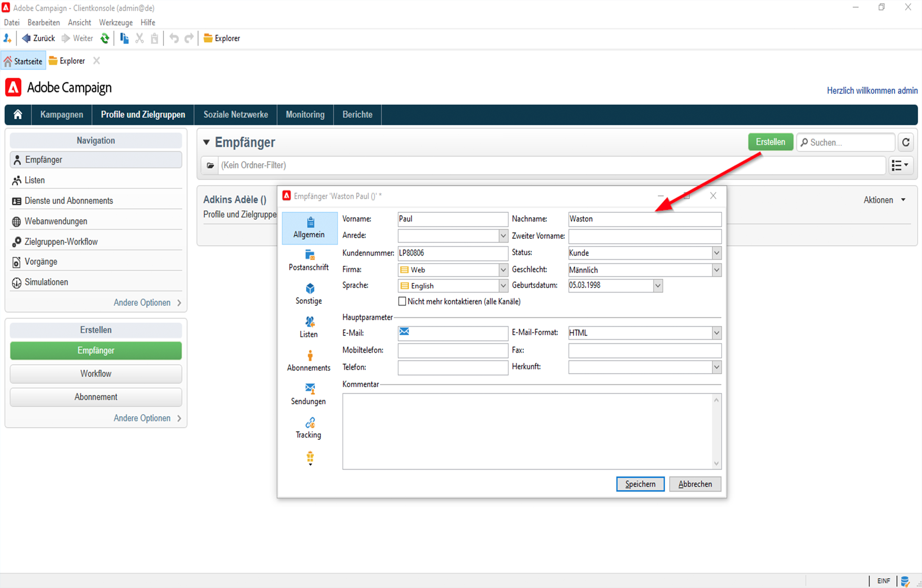922x588 pixels.
Task: Check 'Nicht mehr kontaktieren' checkbox
Action: [x=402, y=302]
